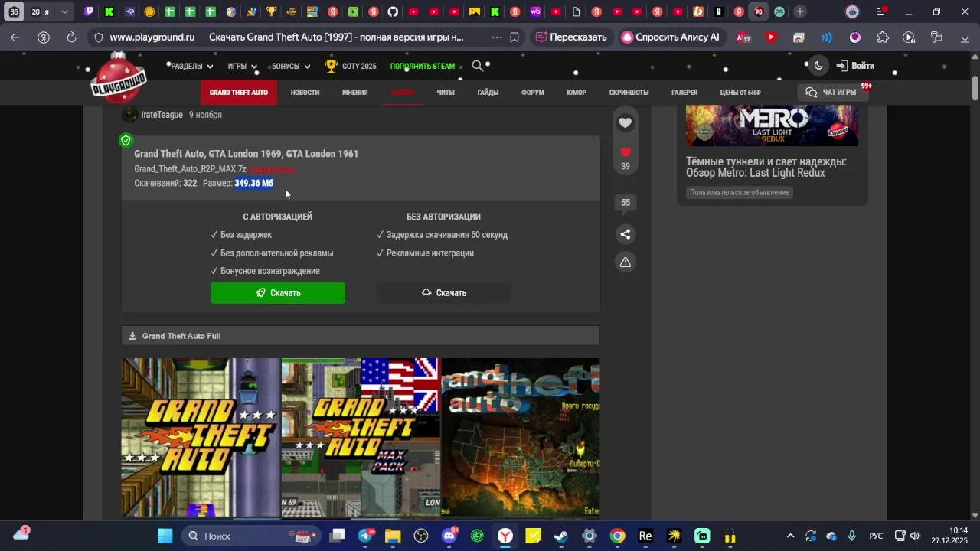Click Пользовательское объявление label

(740, 192)
